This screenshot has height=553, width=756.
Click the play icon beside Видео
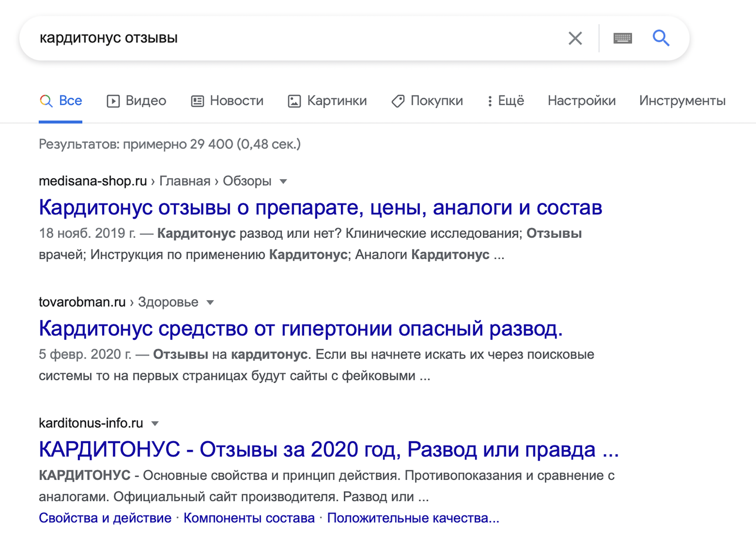click(x=113, y=101)
